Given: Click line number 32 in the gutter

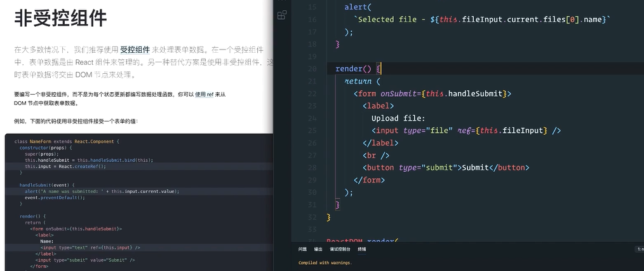Looking at the screenshot, I should (x=312, y=217).
